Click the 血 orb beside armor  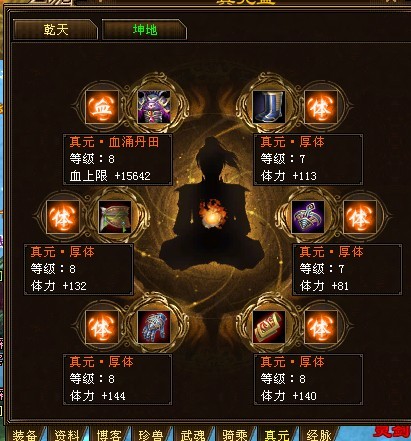click(102, 107)
